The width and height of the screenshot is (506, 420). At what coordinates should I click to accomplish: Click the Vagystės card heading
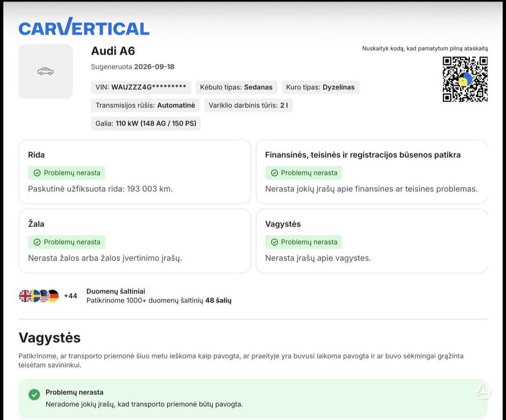click(283, 224)
